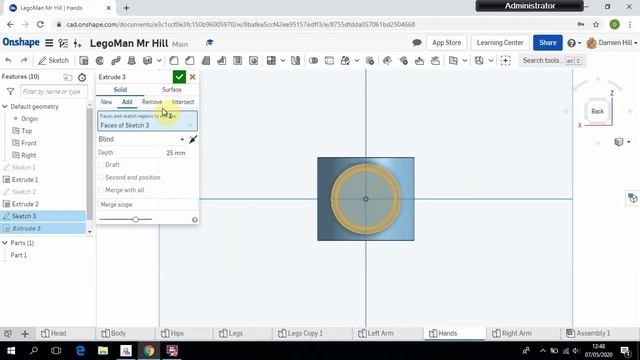640x360 pixels.
Task: Open the comments speech bubble
Action: tap(417, 42)
